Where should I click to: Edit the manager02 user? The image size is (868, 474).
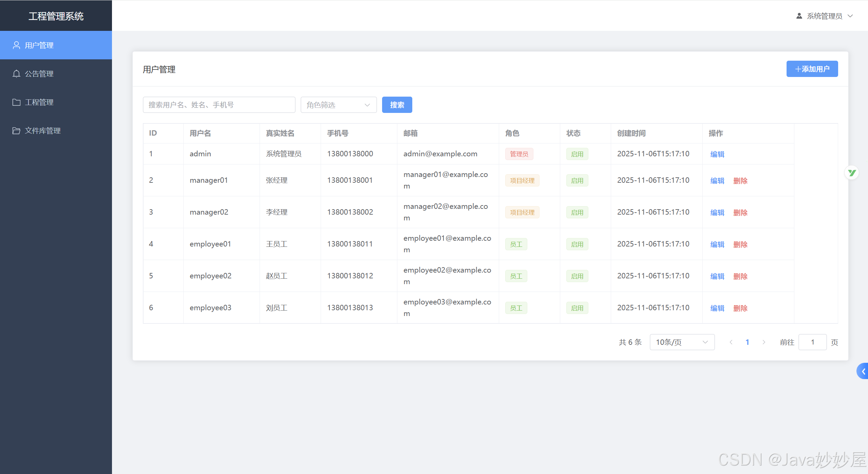(x=717, y=212)
